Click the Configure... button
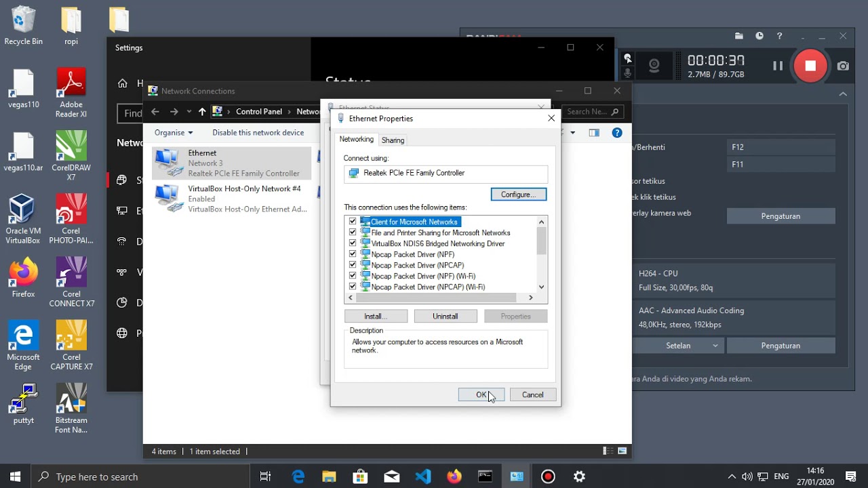This screenshot has width=868, height=488. [518, 195]
